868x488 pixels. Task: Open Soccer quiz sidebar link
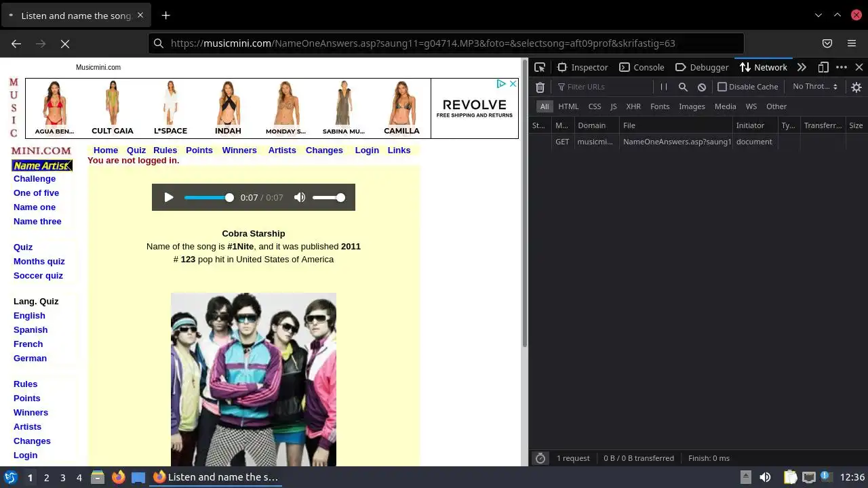(38, 276)
